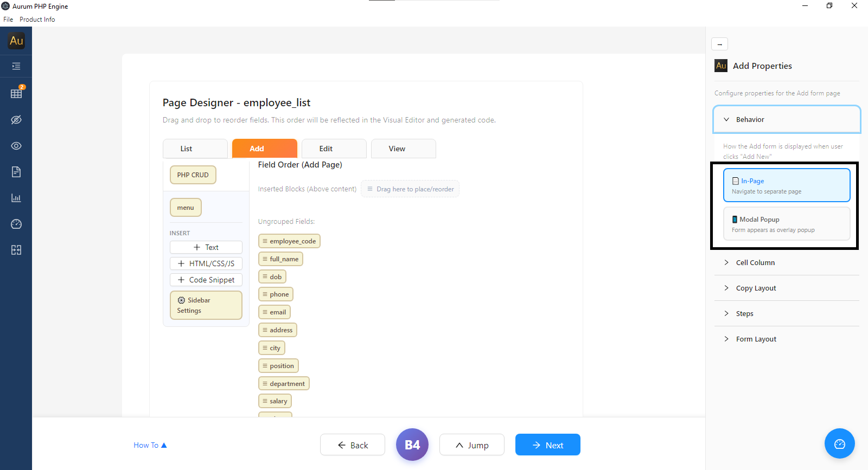Open the Jump step menu
Screen dimensions: 868x470
[472, 445]
